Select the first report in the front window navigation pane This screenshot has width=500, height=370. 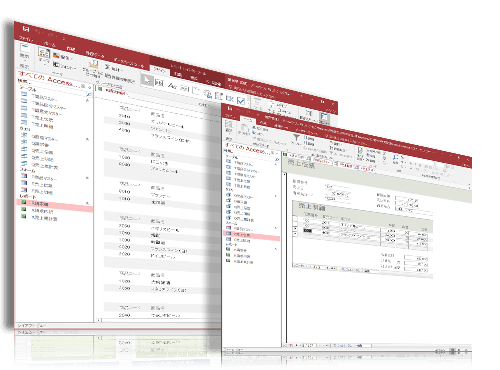click(x=237, y=250)
